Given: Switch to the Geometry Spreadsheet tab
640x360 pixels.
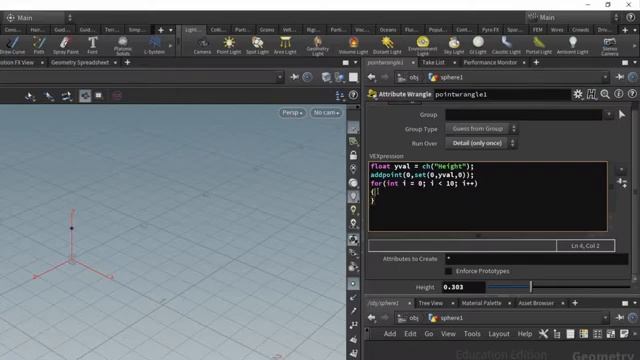Looking at the screenshot, I should point(80,62).
